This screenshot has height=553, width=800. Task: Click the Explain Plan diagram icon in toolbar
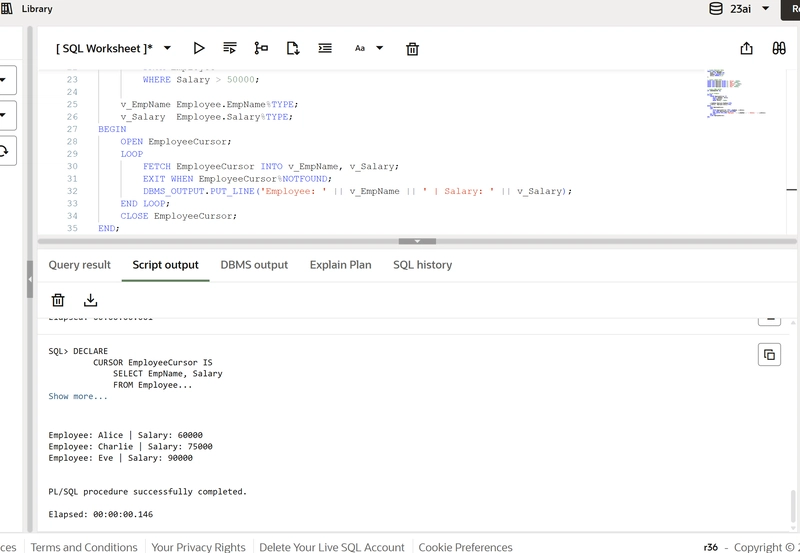(x=261, y=48)
